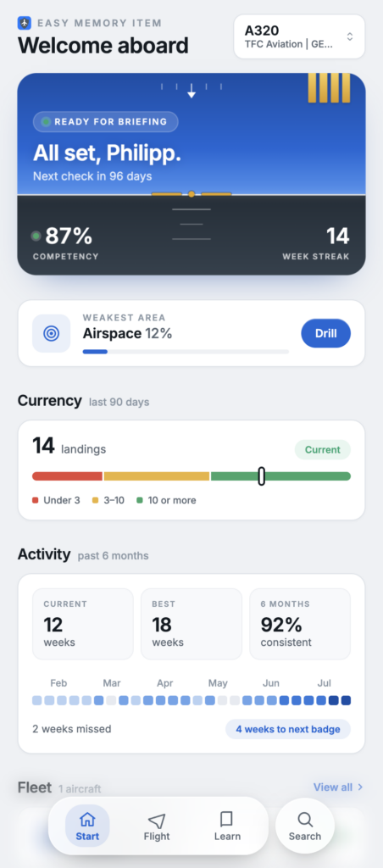Viewport: 383px width, 868px height.
Task: Tap the Flight paper-plane icon
Action: pos(157,820)
